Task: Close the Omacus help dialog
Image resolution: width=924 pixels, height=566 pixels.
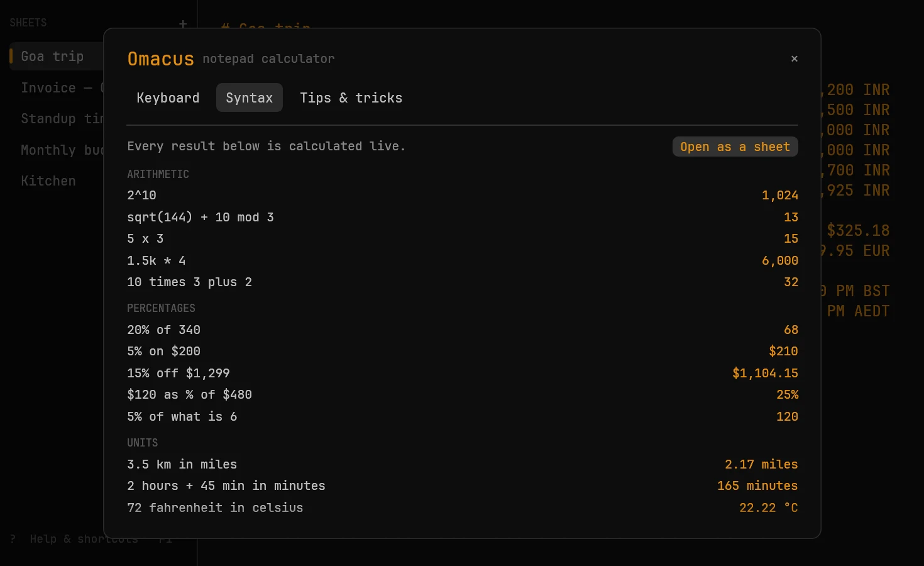Action: click(x=795, y=58)
